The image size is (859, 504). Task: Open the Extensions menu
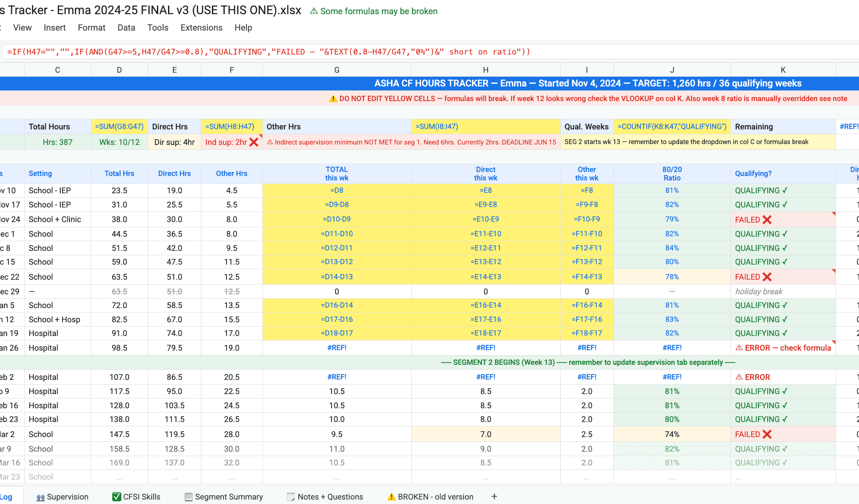(x=201, y=27)
